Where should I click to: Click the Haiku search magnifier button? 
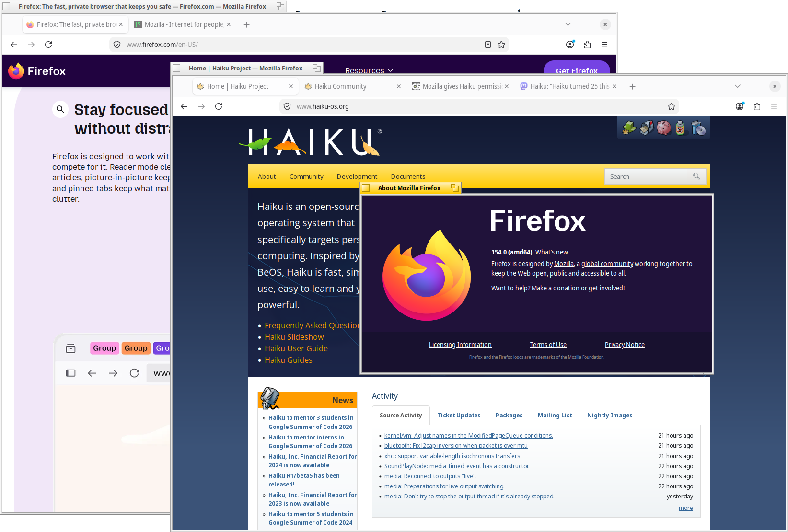[696, 176]
